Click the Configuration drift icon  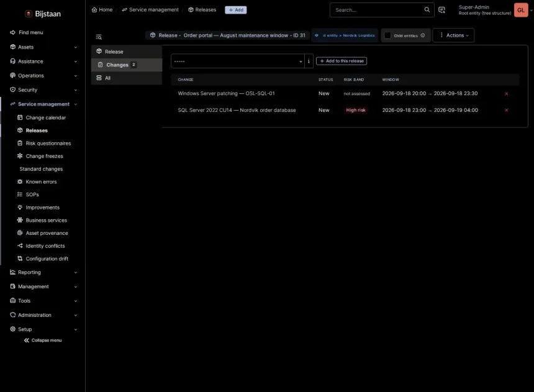[x=20, y=258]
